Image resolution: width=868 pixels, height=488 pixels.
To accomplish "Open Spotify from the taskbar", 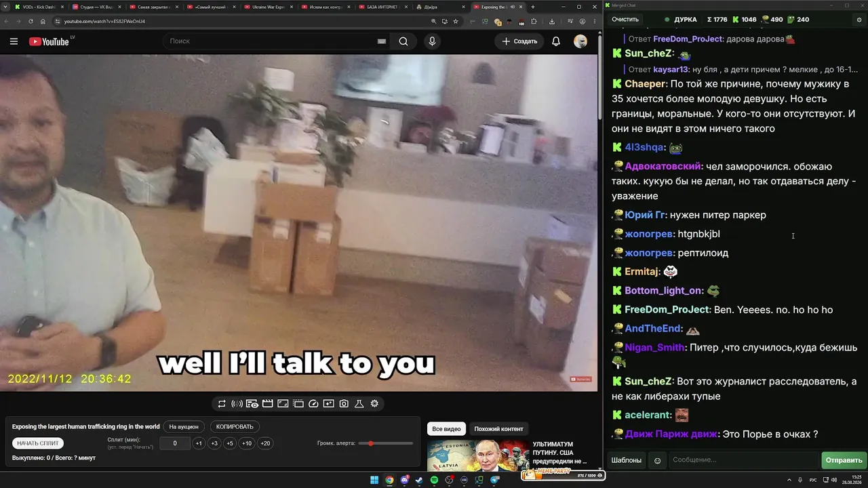I will pos(434,480).
